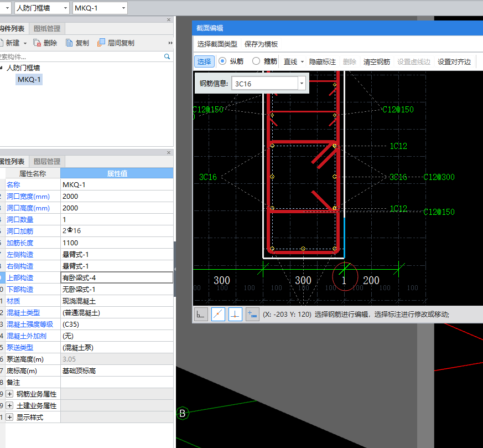Viewport: 483px width, 448px height.
Task: Click the 新建 new component icon
Action: click(x=2, y=43)
